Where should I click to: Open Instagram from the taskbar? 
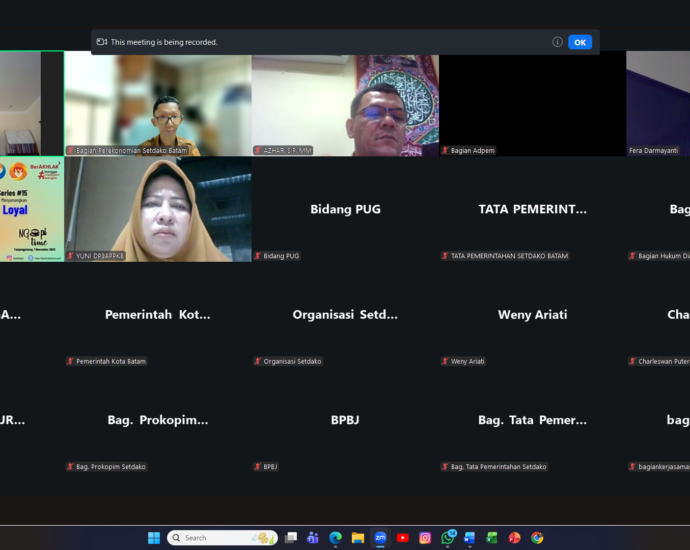pyautogui.click(x=425, y=538)
